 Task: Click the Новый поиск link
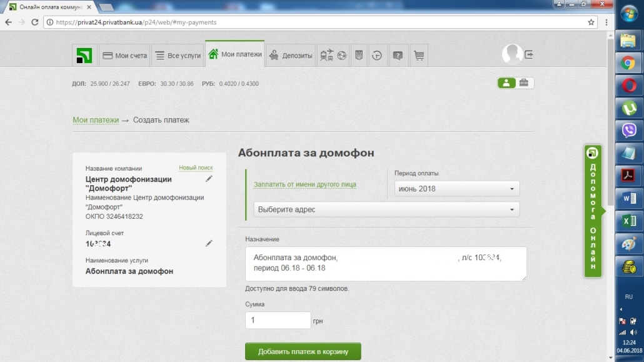point(196,168)
